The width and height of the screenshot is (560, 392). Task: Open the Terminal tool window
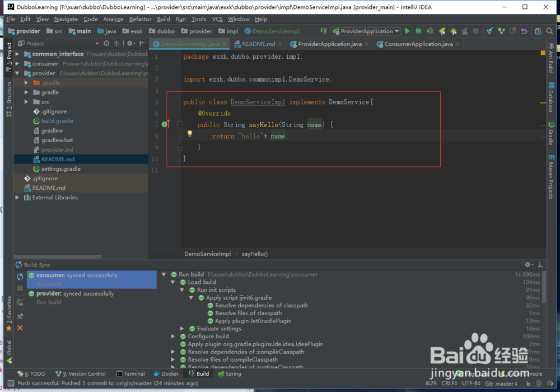click(130, 374)
